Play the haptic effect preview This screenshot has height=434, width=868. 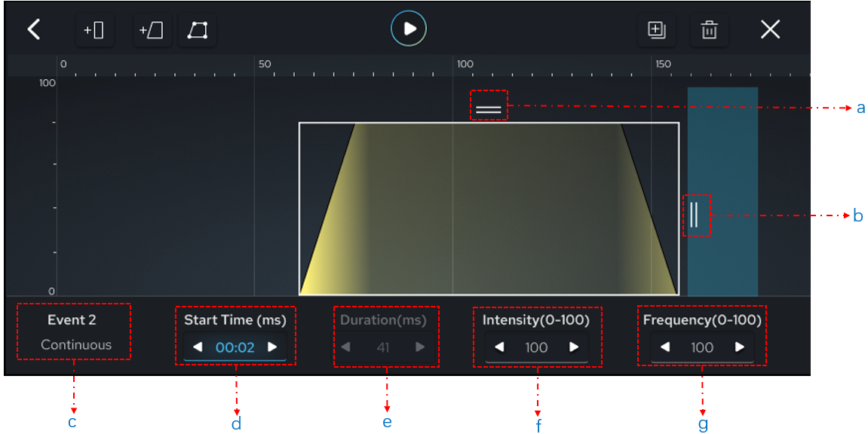[x=408, y=29]
